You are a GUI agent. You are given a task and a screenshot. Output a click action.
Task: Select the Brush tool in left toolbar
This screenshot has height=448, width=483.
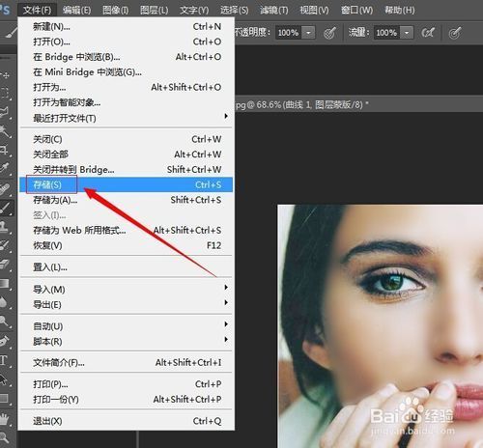tap(6, 208)
